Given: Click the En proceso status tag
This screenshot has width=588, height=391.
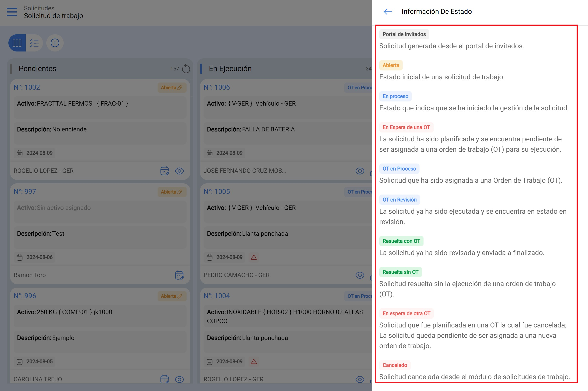Looking at the screenshot, I should point(395,96).
